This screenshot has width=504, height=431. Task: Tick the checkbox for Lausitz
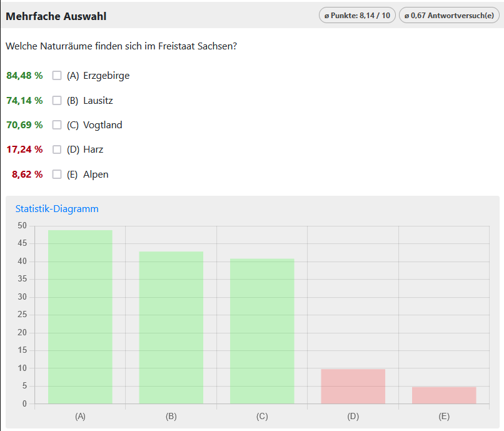[x=57, y=100]
